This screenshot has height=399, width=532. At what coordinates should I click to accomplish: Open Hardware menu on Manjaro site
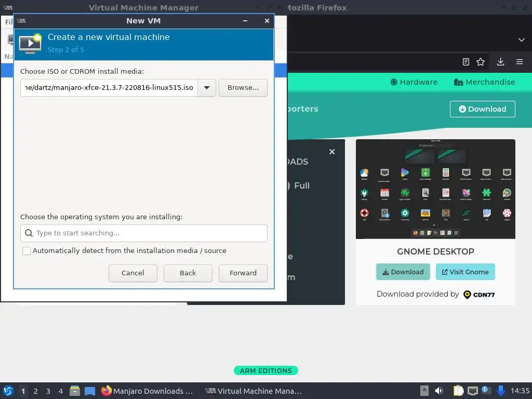414,82
